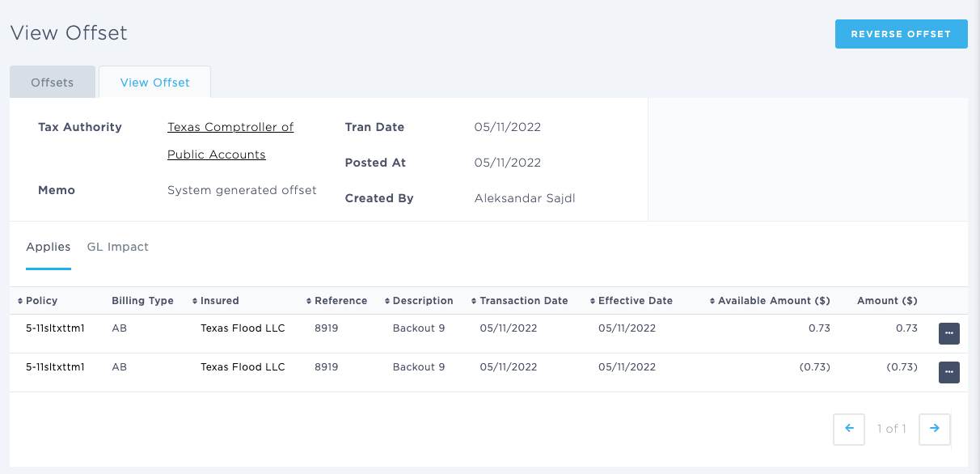Open the ellipsis menu for the 0.73 row

point(948,333)
